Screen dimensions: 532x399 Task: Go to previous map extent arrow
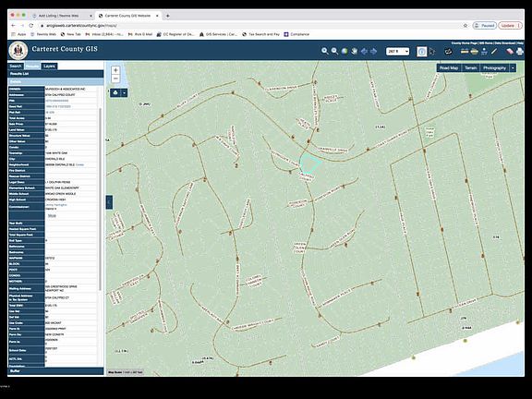364,51
